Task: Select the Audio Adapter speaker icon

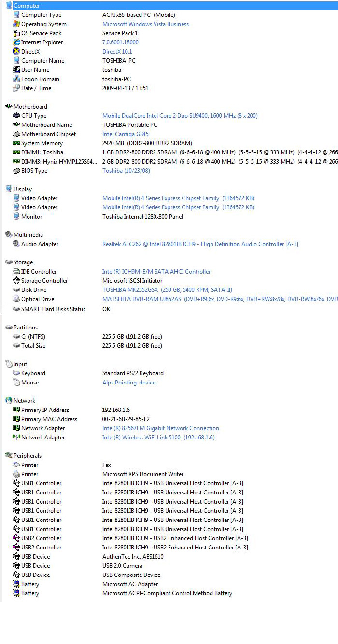Action: tap(16, 244)
